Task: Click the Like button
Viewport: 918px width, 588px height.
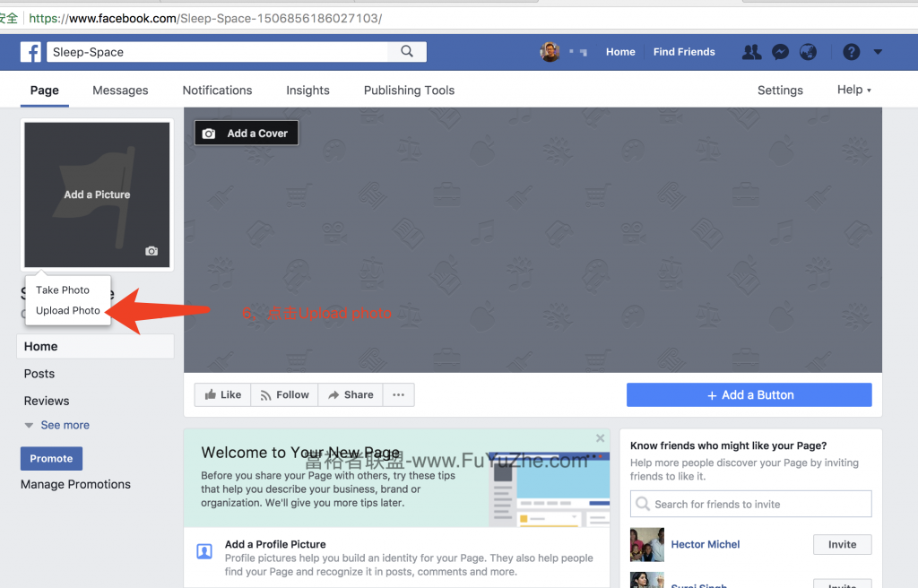Action: tap(222, 394)
